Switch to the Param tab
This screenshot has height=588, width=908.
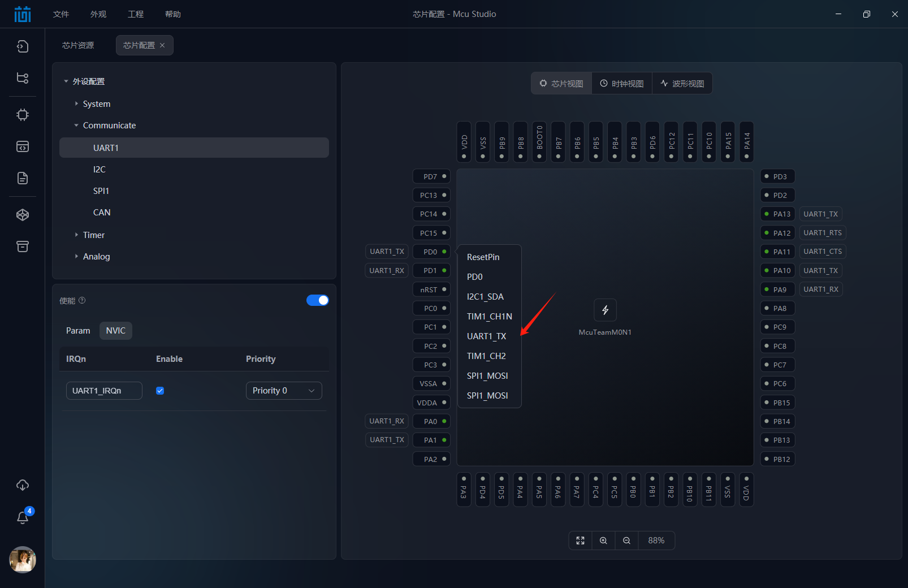(78, 330)
